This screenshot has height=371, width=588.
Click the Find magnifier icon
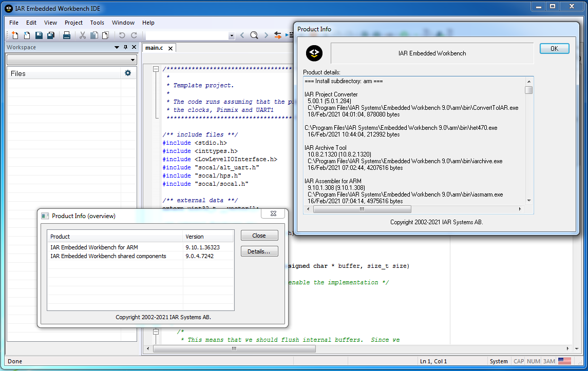click(254, 35)
